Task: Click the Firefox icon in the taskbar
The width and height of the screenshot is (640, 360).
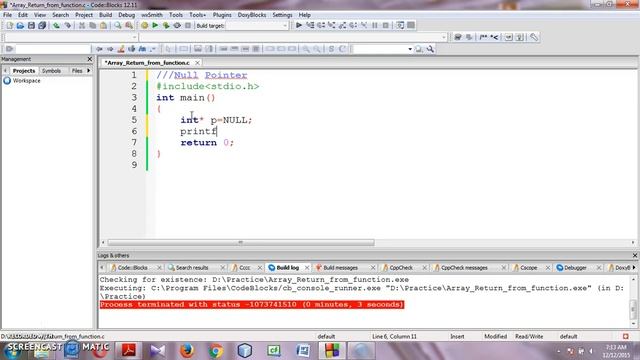Action: 187,351
